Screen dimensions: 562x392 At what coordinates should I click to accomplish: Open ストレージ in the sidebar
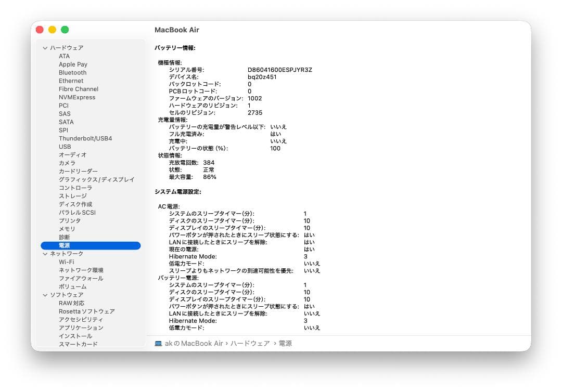click(x=73, y=196)
